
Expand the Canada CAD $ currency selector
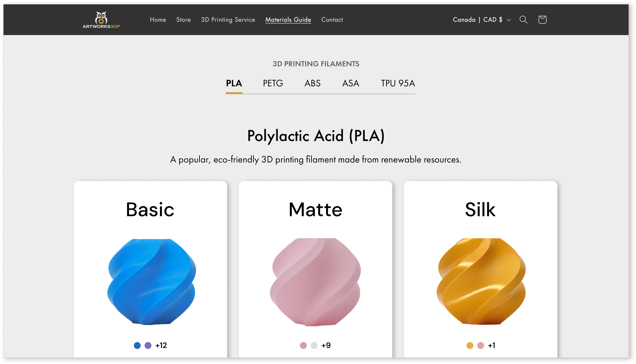[477, 20]
